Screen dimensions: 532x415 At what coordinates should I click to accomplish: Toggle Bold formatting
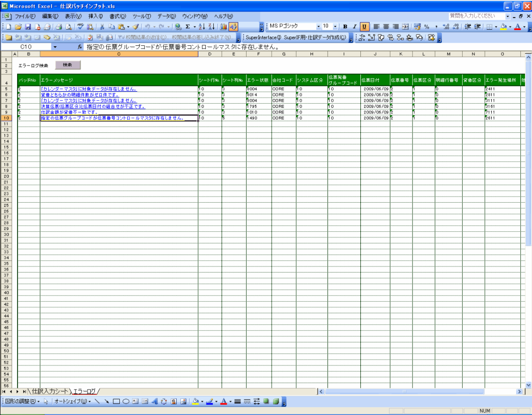tap(345, 27)
